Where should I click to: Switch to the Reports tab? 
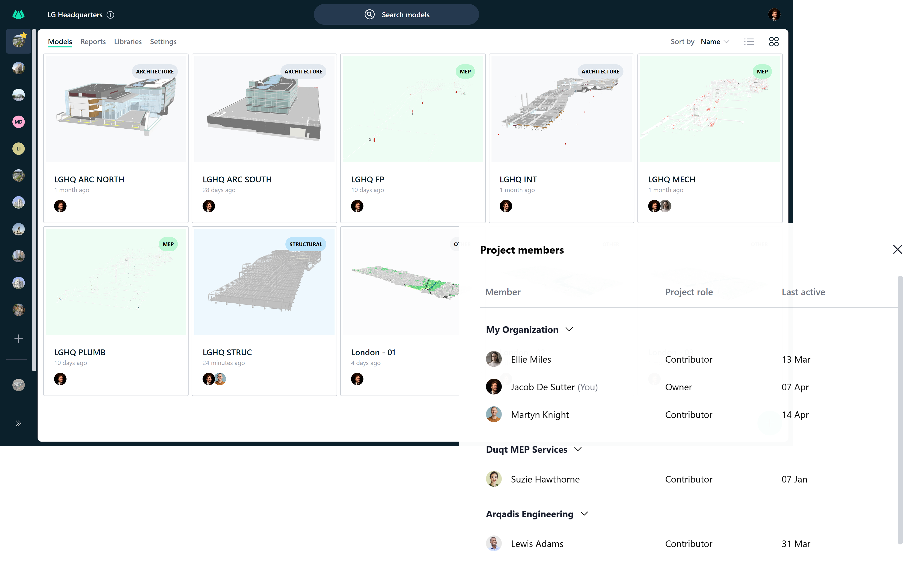point(93,42)
